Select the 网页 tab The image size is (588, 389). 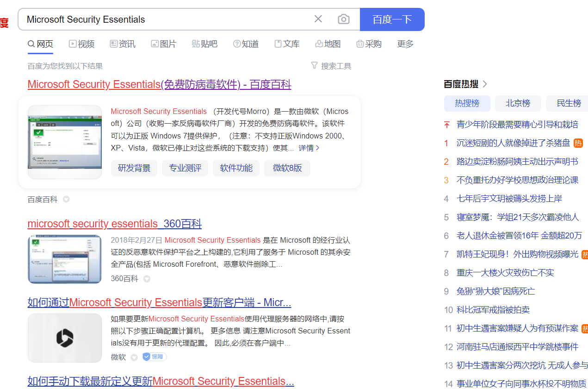coord(41,44)
